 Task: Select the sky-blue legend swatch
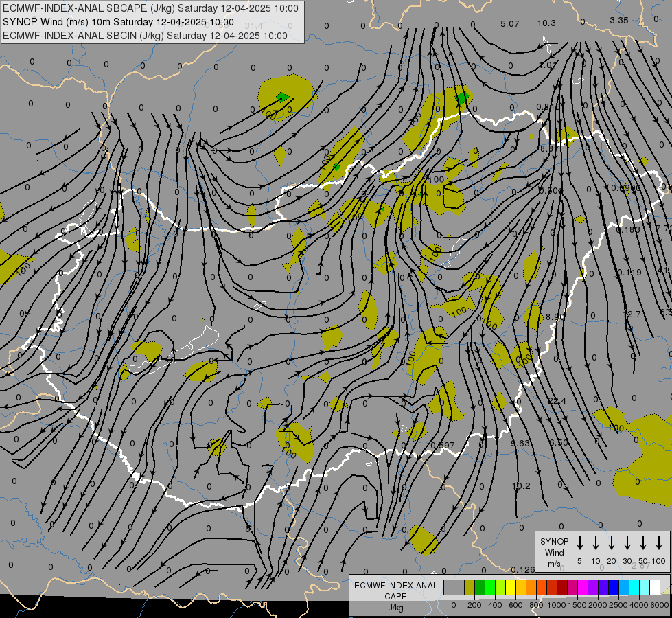point(624,588)
